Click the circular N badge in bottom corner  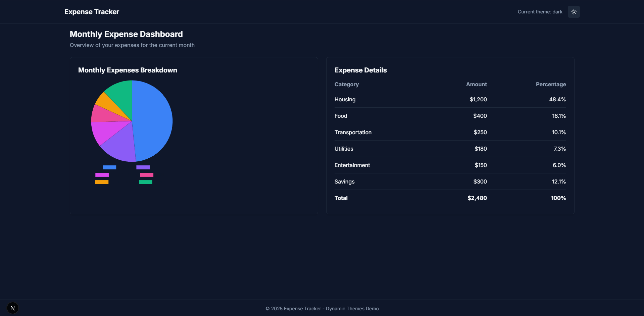click(12, 308)
